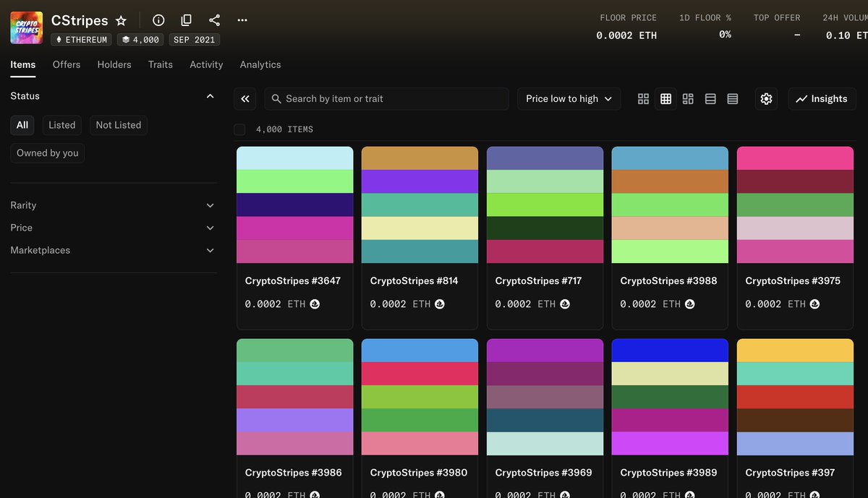Switch to the Offers tab
Viewport: 868px width, 498px height.
(x=67, y=64)
